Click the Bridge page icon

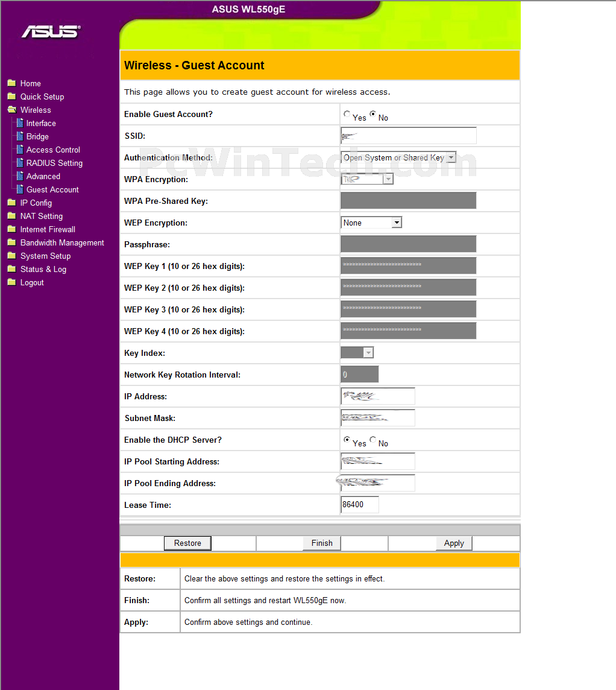click(20, 136)
